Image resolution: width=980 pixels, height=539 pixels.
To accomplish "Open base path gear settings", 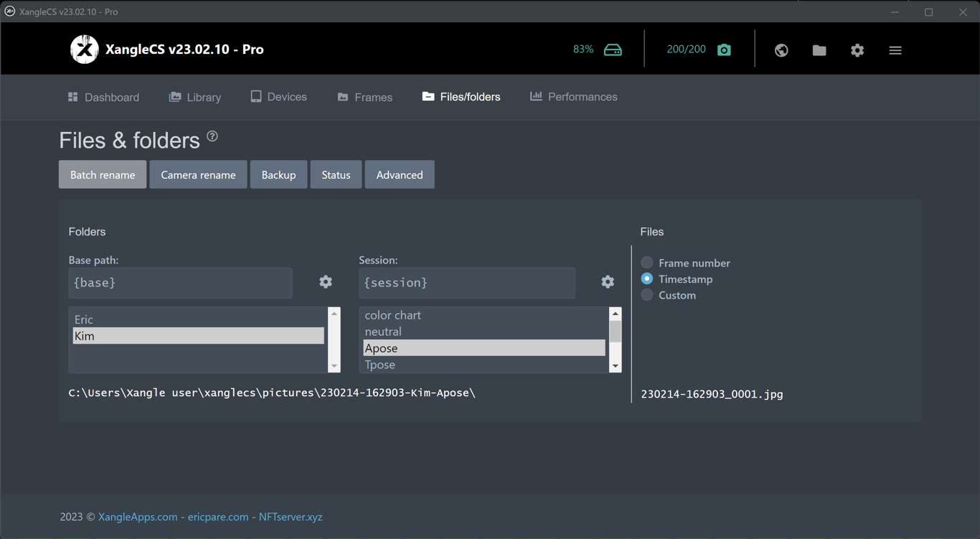I will [x=326, y=282].
